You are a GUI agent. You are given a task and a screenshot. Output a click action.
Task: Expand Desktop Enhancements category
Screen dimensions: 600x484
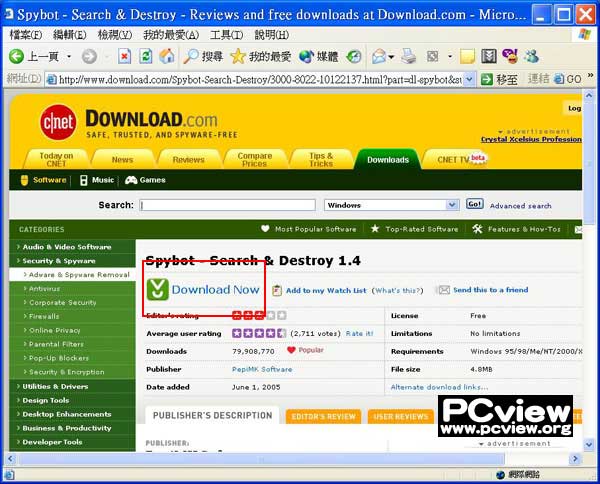(67, 414)
